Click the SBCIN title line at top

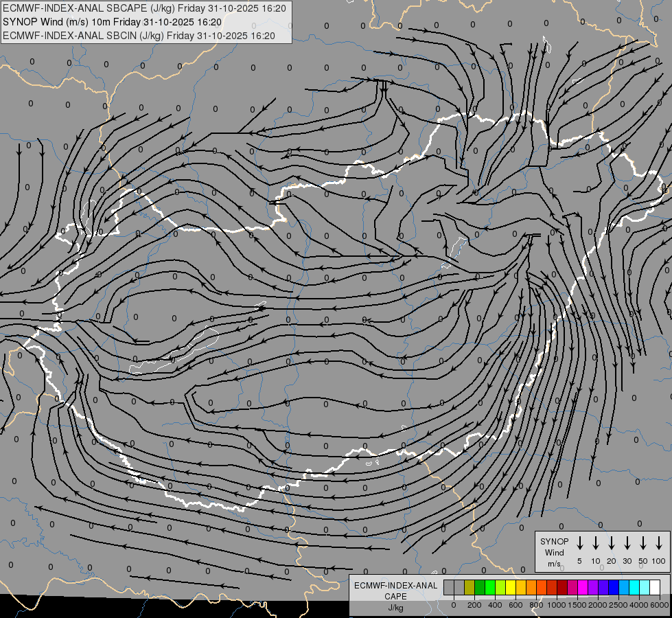[x=139, y=36]
